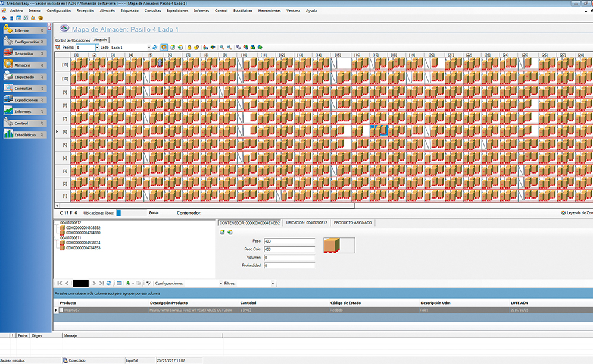Click the locked padlock icon in map toolbar
This screenshot has width=593, height=364.
click(x=189, y=47)
